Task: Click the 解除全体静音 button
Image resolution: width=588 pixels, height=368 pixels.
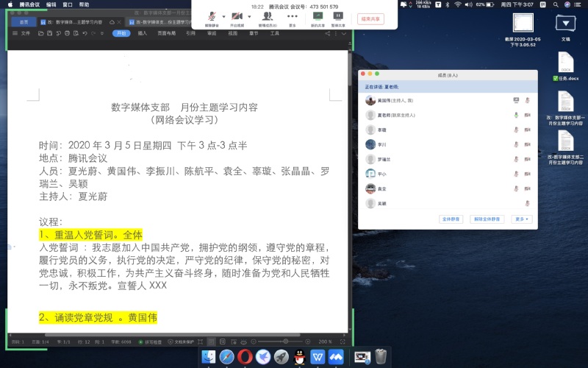Action: tap(487, 219)
